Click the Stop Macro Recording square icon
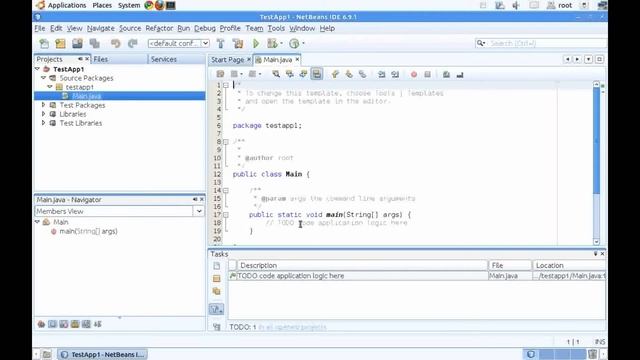This screenshot has height=360, width=640. [x=427, y=74]
